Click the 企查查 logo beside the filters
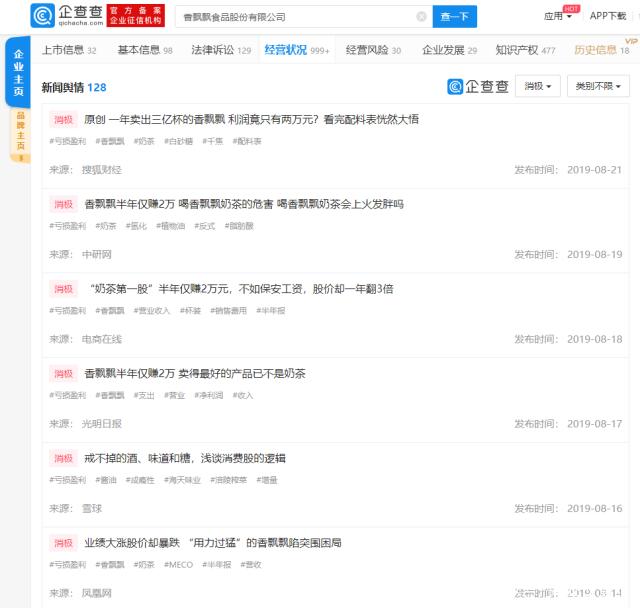640x608 pixels. [478, 87]
